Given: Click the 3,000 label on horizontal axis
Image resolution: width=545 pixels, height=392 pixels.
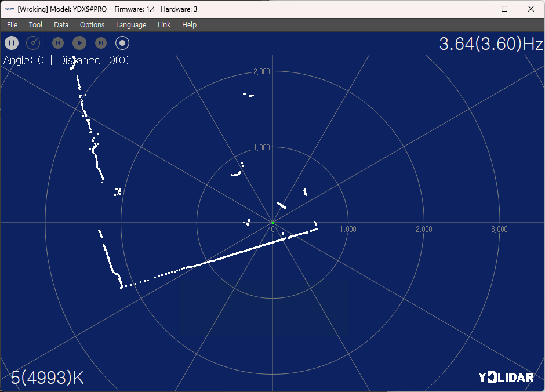Looking at the screenshot, I should pos(499,229).
